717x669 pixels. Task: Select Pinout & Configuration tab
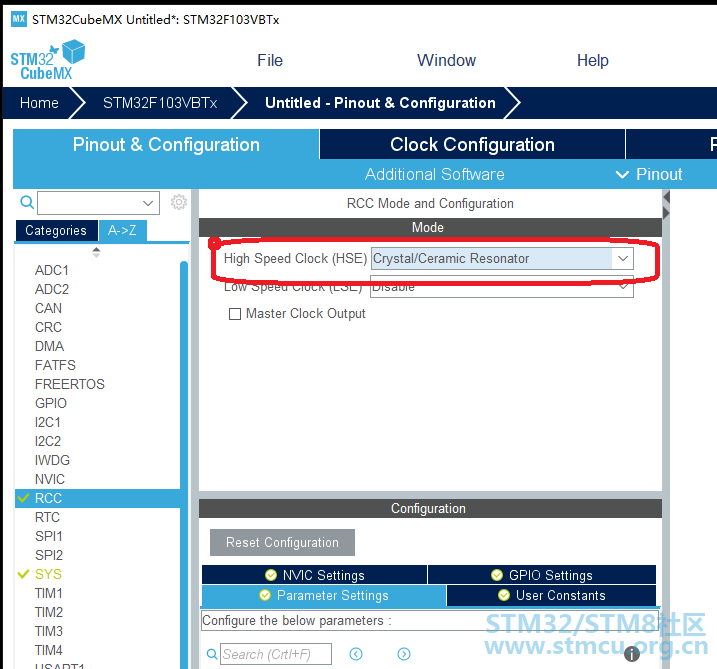pos(166,145)
